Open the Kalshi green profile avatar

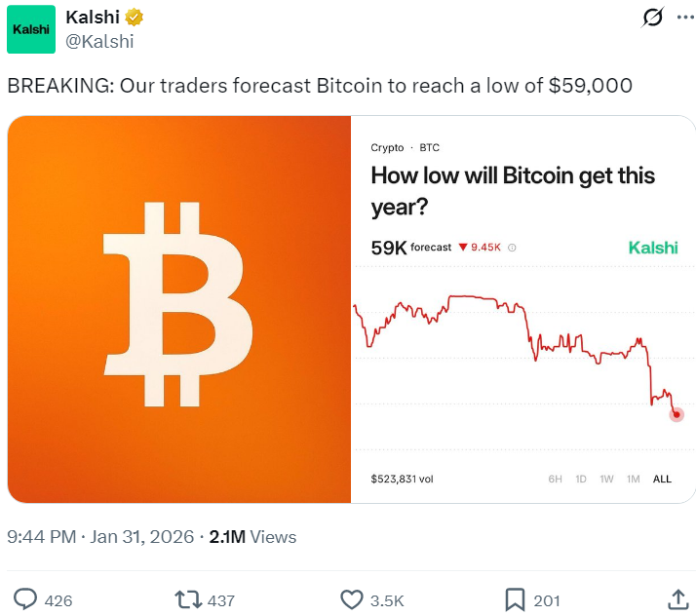click(x=30, y=30)
